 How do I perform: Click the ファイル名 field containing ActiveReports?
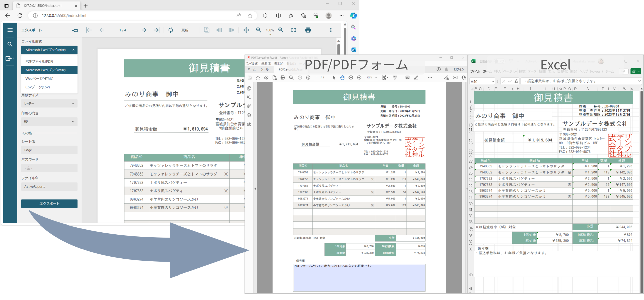(x=50, y=187)
